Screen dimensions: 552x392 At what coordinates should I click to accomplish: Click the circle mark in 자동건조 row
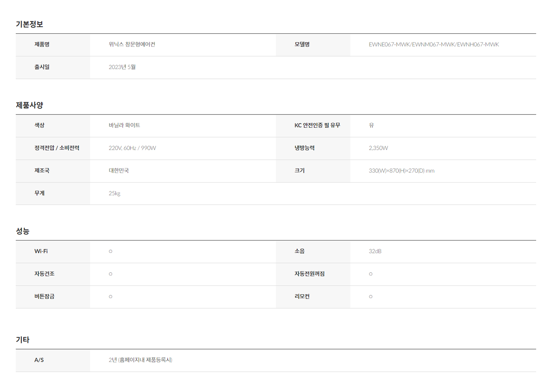110,274
